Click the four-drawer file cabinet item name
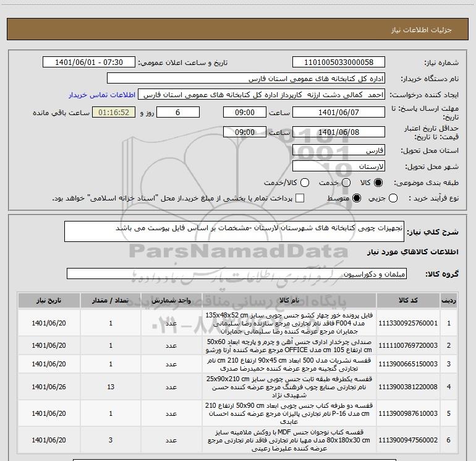Screen dimensions: 476x461 click(289, 323)
